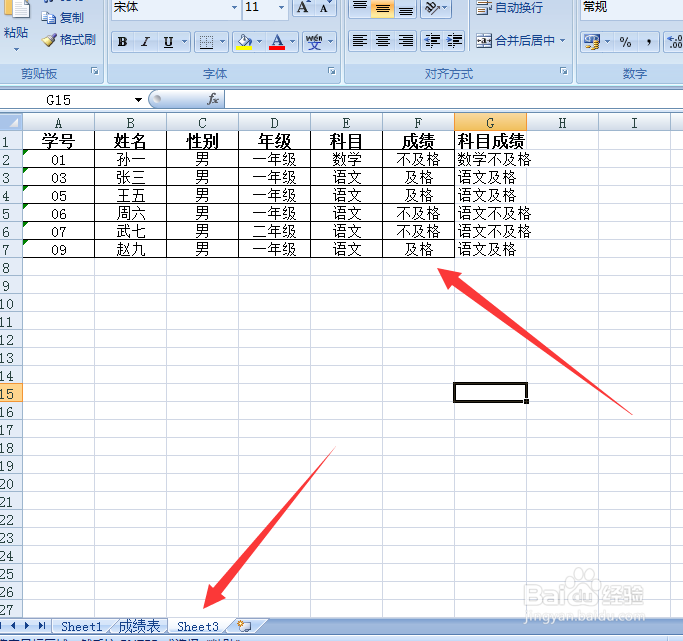The height and width of the screenshot is (641, 683).
Task: Select the Format Painter (格式刷)
Action: (69, 40)
